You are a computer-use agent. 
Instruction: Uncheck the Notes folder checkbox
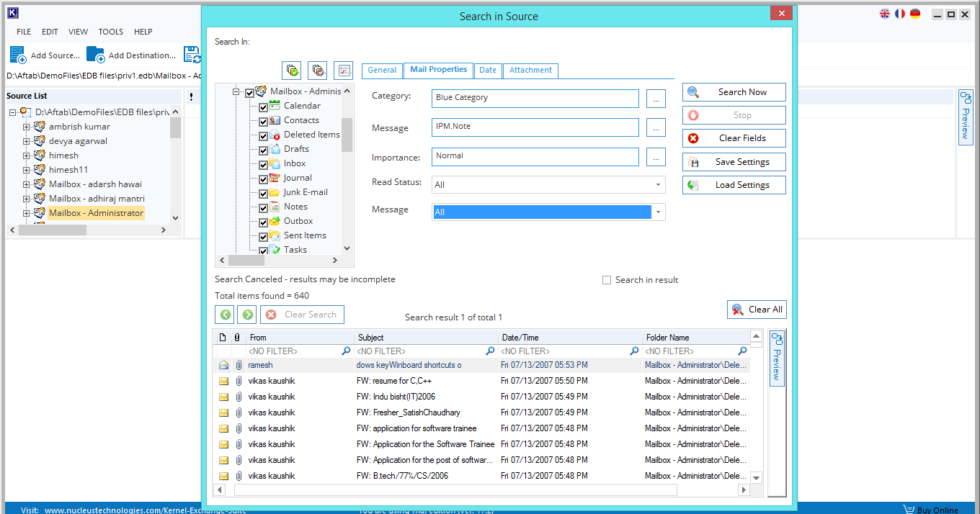coord(263,207)
